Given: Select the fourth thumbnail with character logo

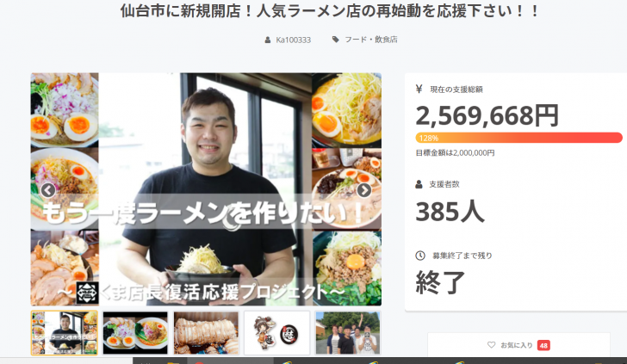Looking at the screenshot, I should point(276,333).
